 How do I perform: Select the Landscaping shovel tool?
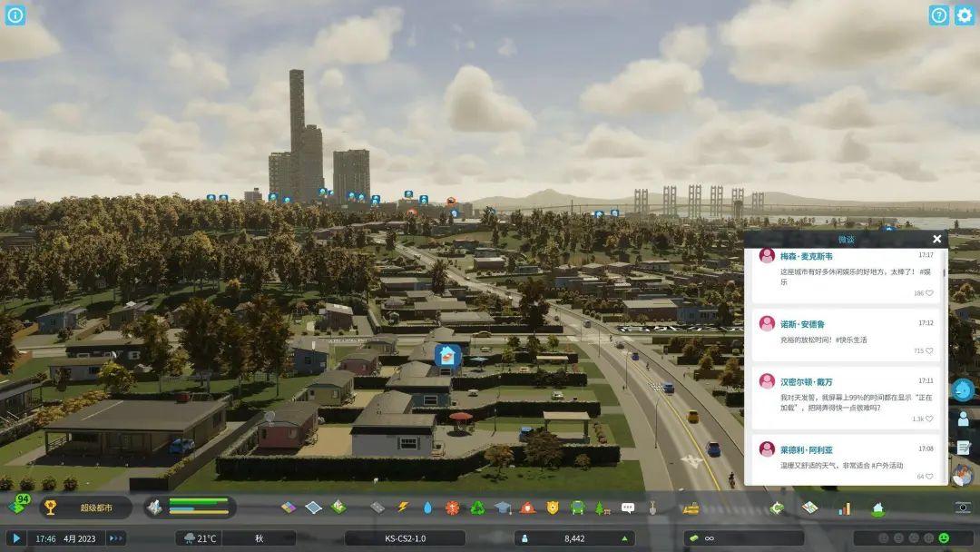[652, 508]
